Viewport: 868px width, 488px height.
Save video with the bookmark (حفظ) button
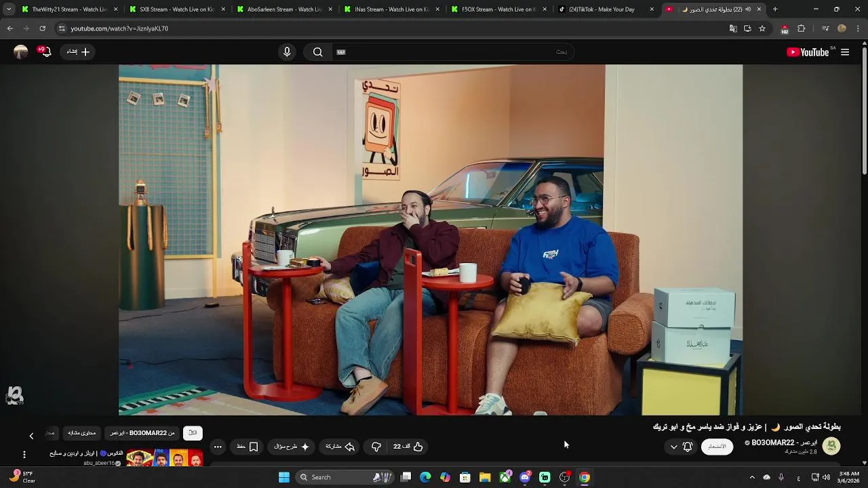(247, 447)
